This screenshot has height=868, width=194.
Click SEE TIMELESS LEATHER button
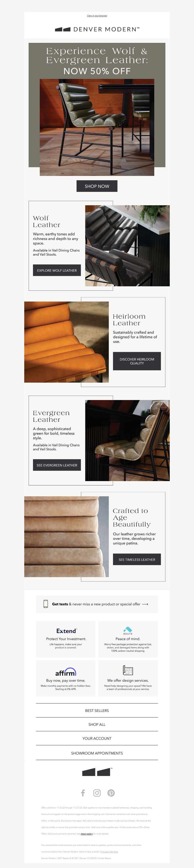tap(137, 559)
